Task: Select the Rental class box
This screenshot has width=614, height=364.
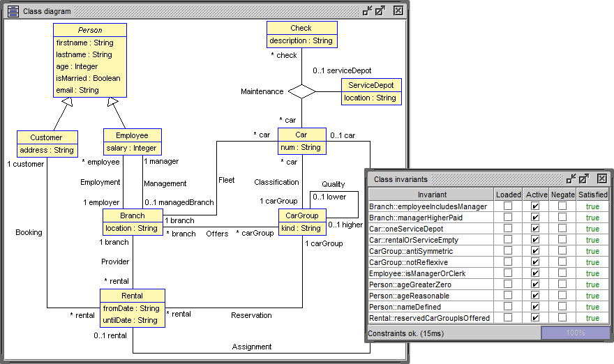Action: pyautogui.click(x=133, y=308)
